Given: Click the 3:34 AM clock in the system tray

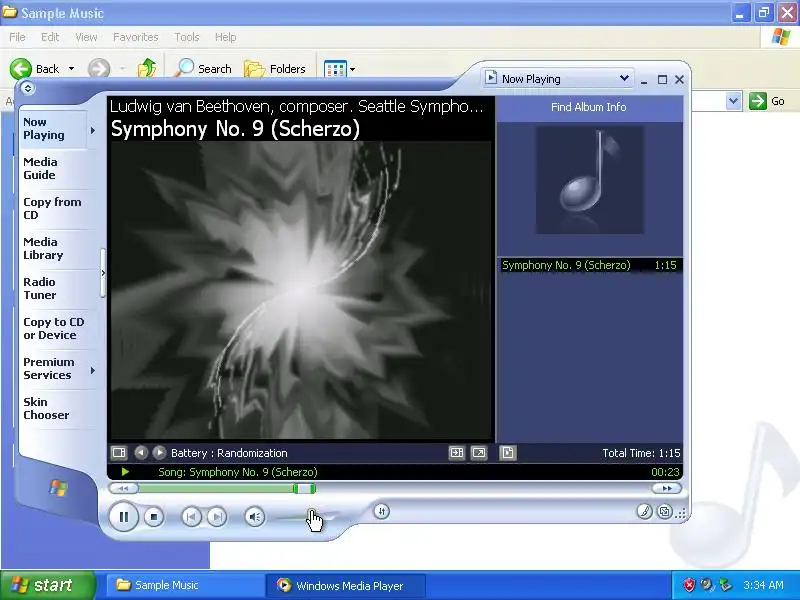Looking at the screenshot, I should tap(763, 585).
